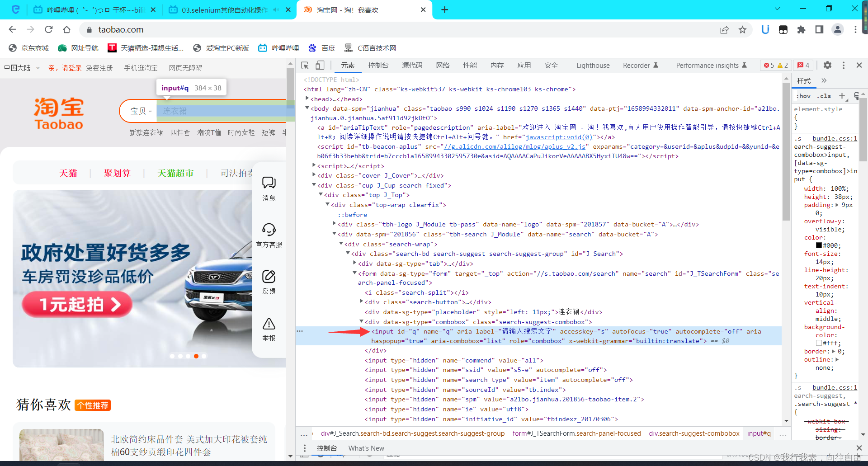Open the Chrome profile avatar
The image size is (868, 466).
point(838,30)
